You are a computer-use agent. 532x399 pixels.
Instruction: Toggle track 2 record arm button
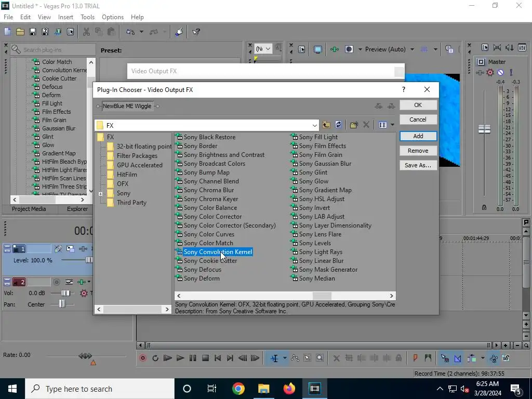tap(57, 282)
